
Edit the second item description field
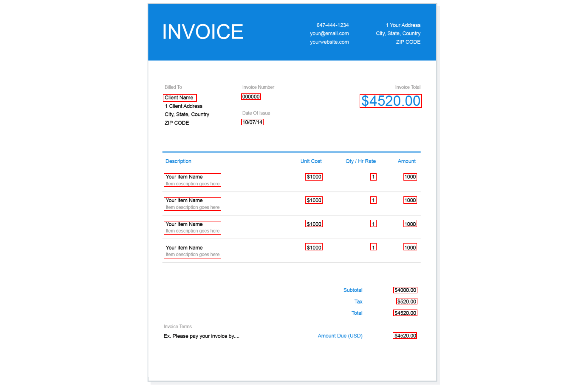(192, 207)
